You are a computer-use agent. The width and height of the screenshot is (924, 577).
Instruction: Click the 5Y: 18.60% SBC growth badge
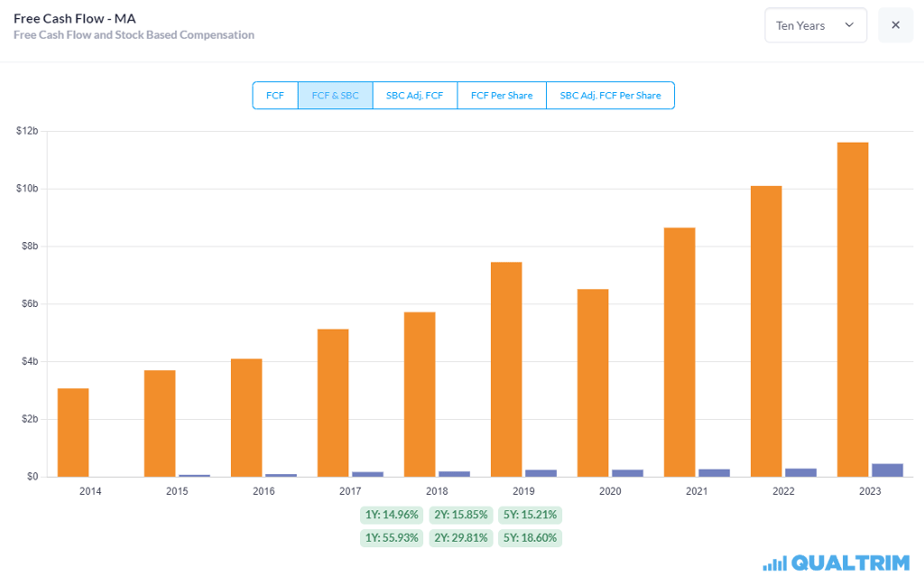[529, 537]
